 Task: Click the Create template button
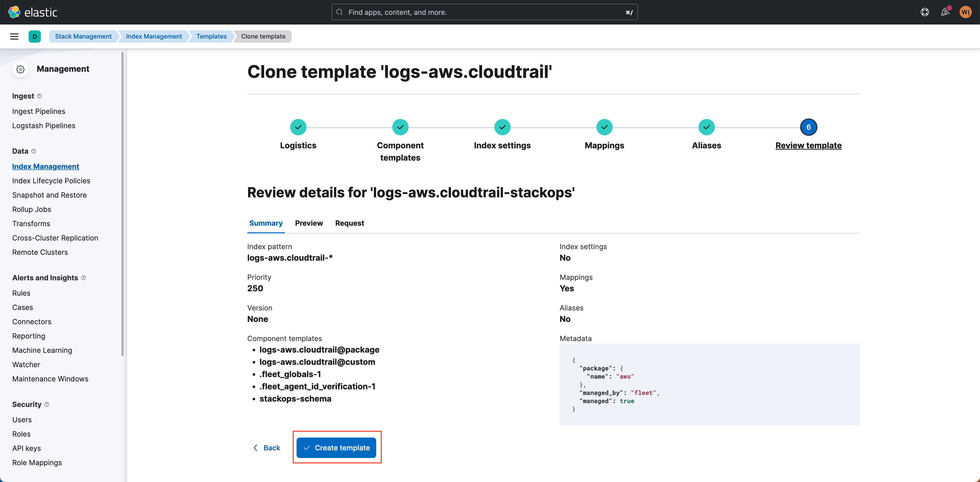(337, 448)
